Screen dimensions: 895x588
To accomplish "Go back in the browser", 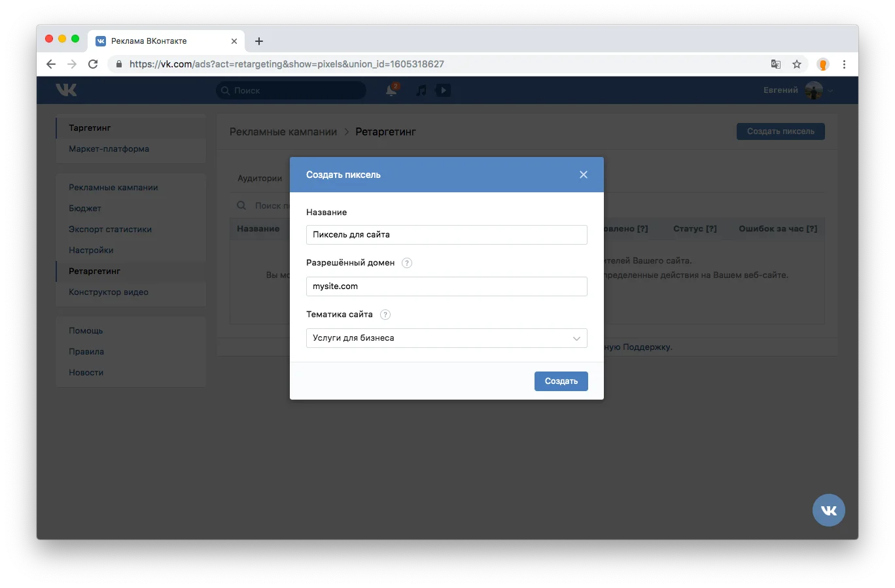I will pyautogui.click(x=51, y=64).
